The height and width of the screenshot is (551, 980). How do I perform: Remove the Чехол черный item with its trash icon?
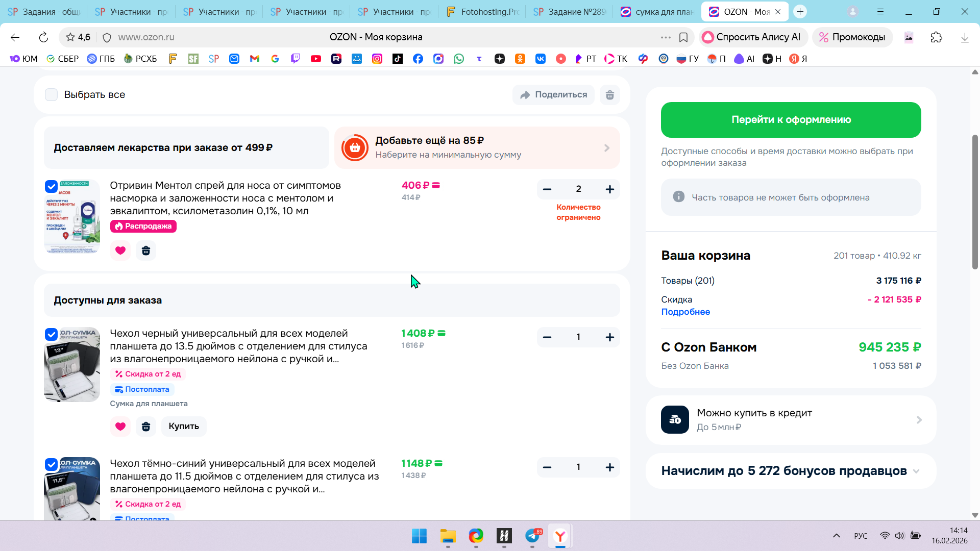(146, 427)
